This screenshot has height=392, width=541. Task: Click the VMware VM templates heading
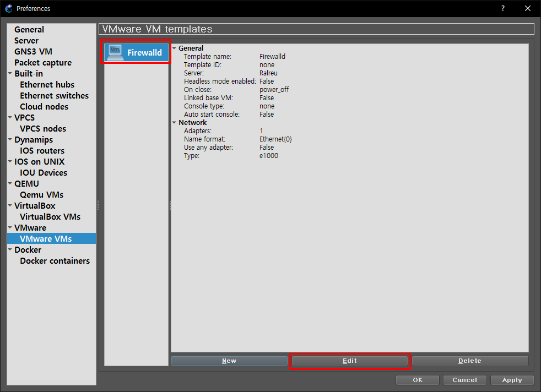pos(158,29)
